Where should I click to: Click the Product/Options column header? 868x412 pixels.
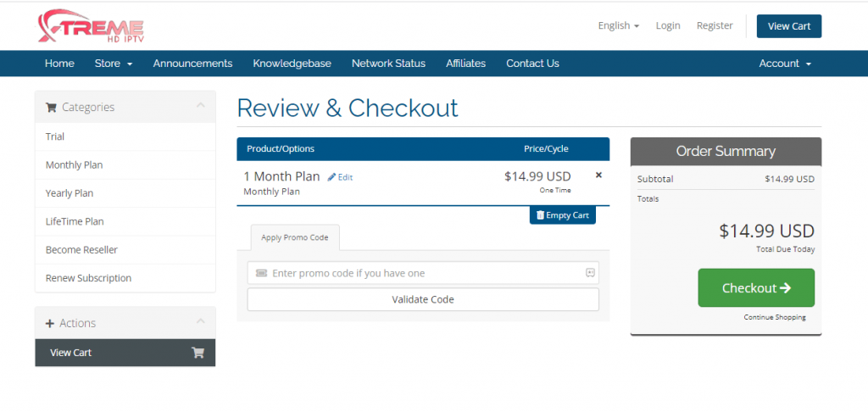click(x=280, y=149)
